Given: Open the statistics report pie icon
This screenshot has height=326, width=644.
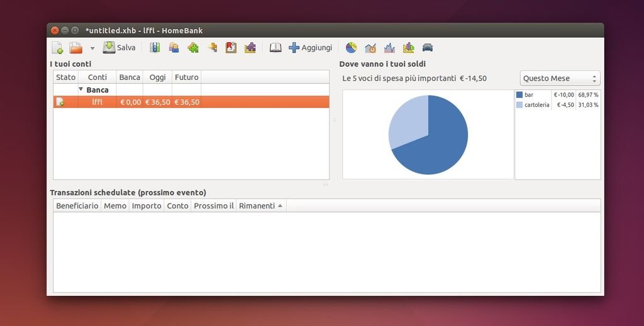Looking at the screenshot, I should click(351, 48).
